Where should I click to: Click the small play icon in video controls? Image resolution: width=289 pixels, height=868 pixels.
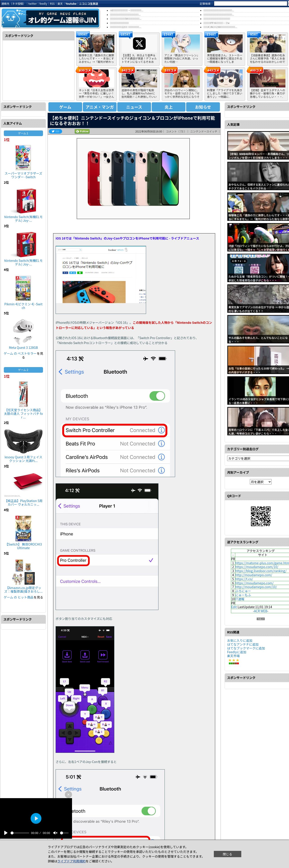pyautogui.click(x=6, y=833)
